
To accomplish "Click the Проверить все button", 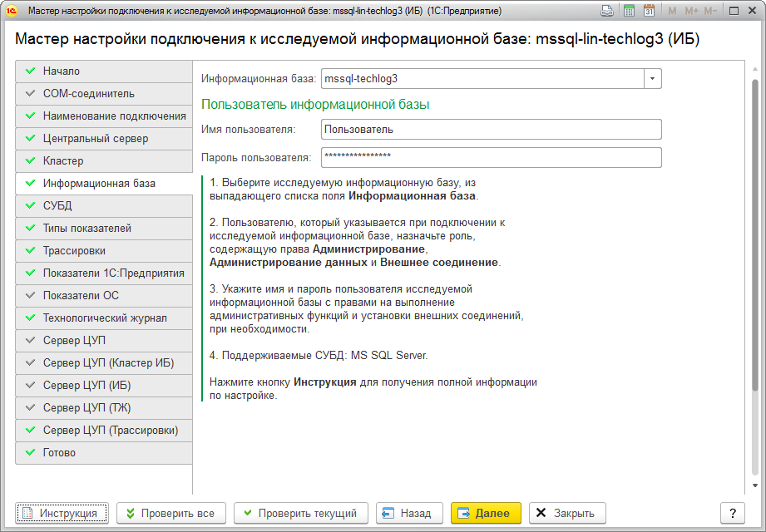I will [170, 513].
